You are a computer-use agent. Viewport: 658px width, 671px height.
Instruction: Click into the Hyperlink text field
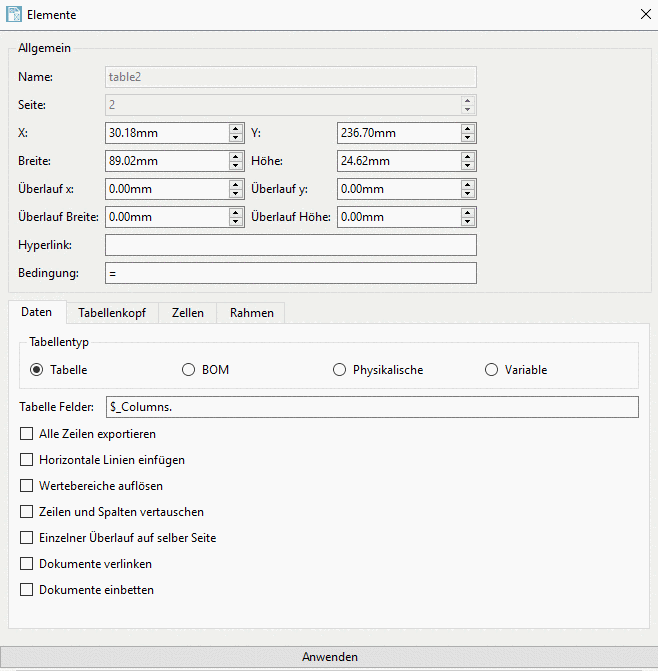[290, 245]
